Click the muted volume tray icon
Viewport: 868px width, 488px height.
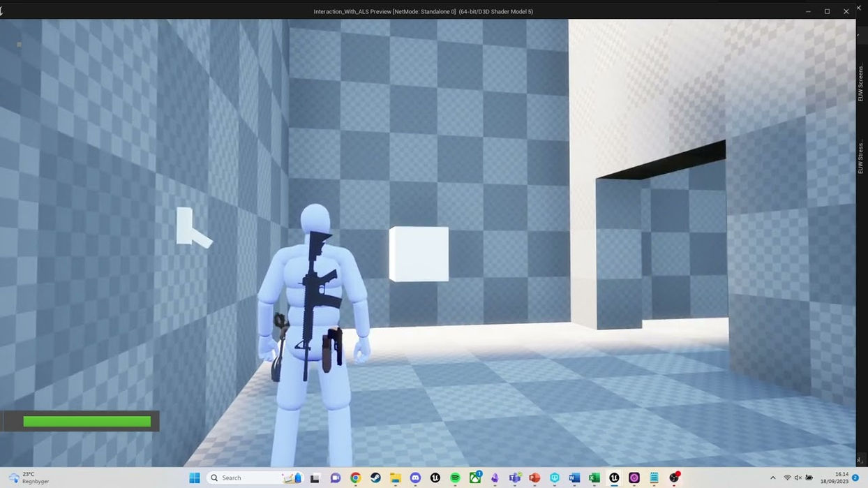coord(798,478)
